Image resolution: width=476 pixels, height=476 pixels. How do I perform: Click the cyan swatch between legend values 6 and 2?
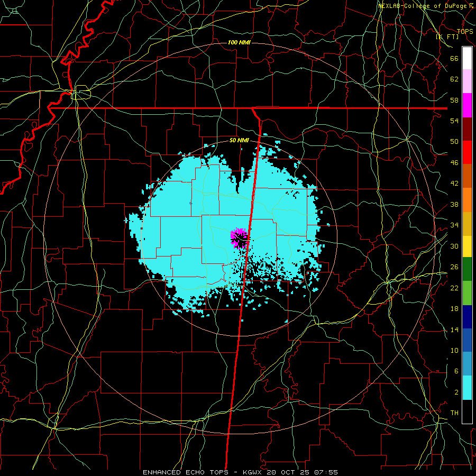(467, 388)
